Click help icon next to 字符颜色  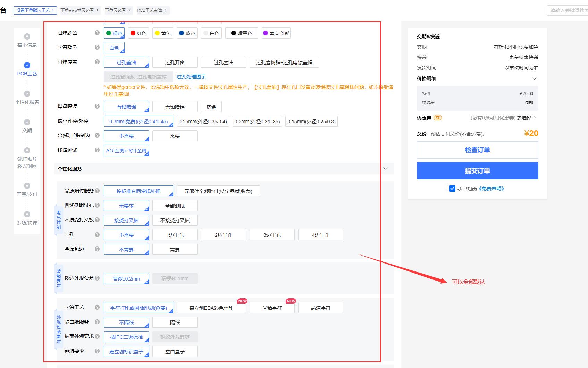tap(97, 47)
